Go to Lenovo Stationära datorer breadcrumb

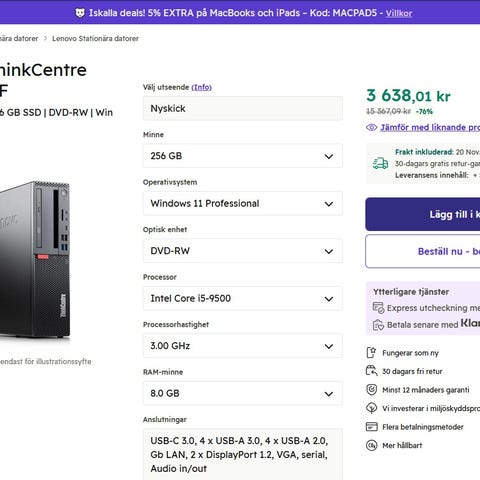(x=95, y=38)
